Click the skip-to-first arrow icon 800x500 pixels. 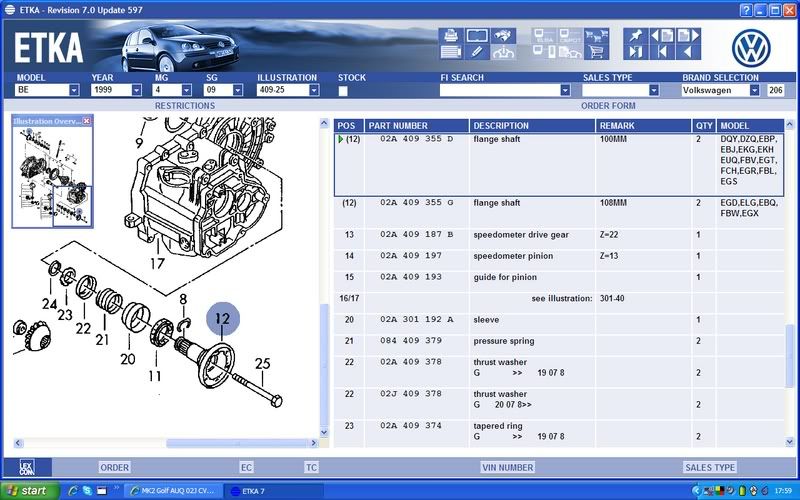662,52
